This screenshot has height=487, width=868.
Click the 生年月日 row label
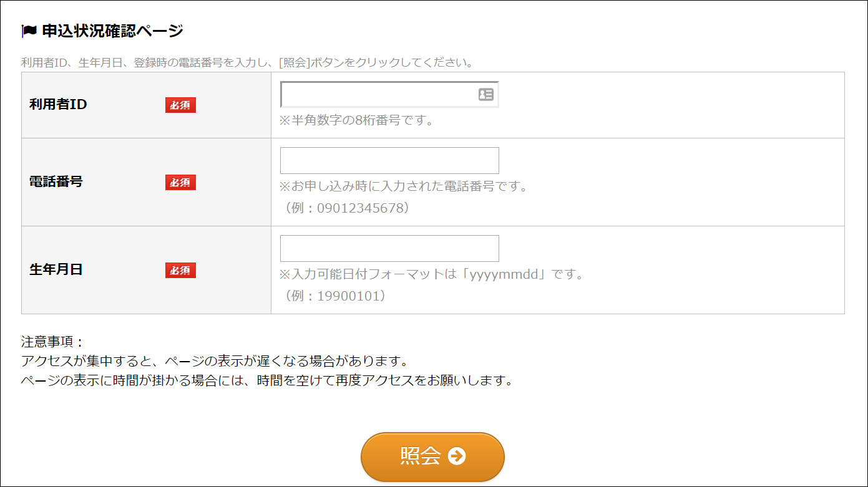coord(56,270)
